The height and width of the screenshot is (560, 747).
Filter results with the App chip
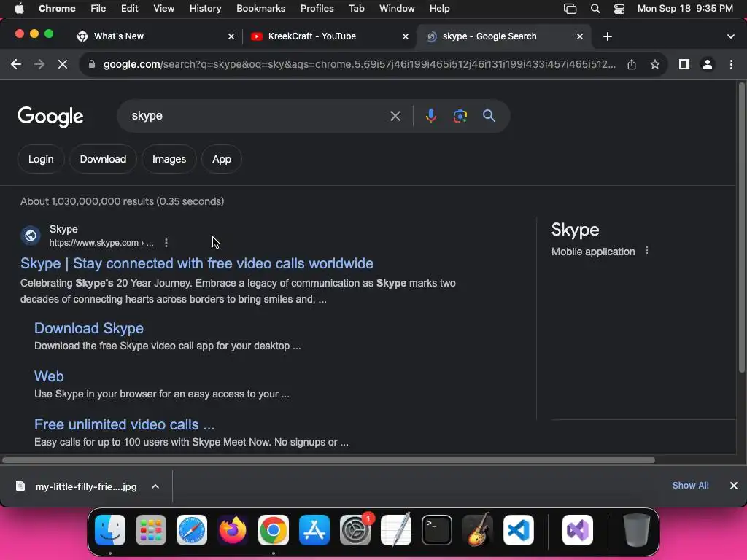click(222, 159)
